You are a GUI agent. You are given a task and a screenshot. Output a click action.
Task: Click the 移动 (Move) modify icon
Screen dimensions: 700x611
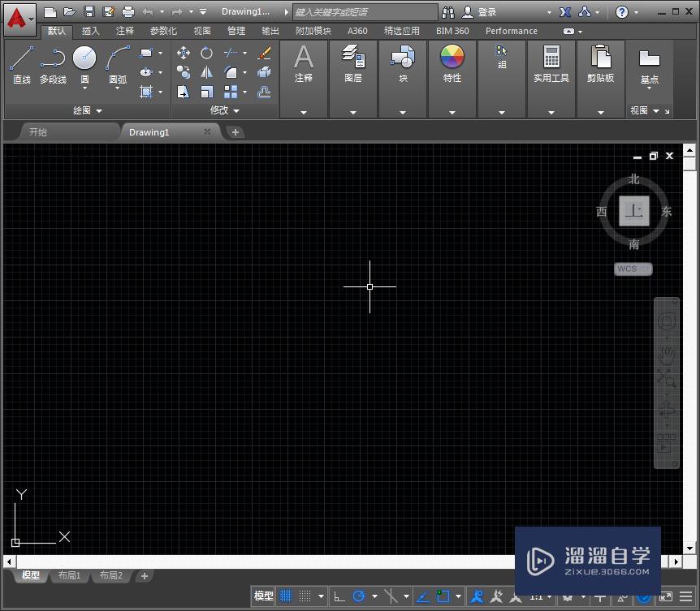[183, 53]
